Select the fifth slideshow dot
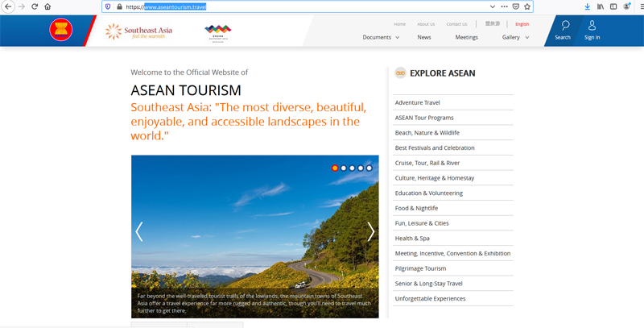Screen dimensions: 644x328 (x=369, y=168)
